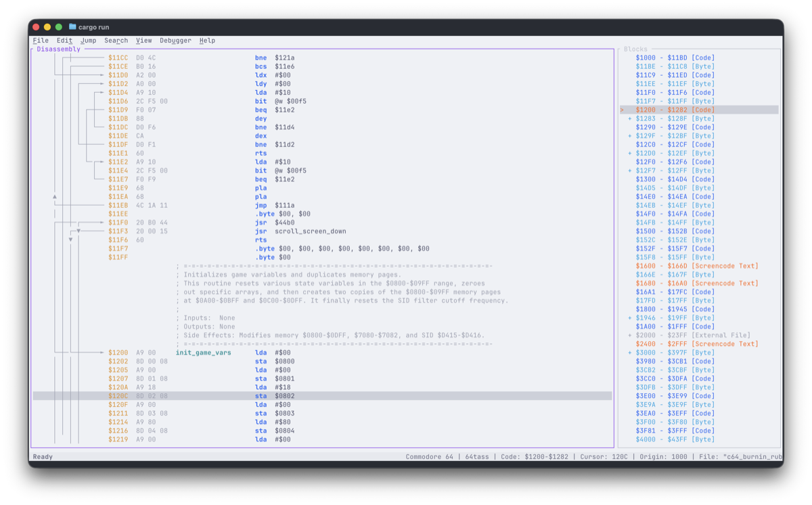Select block $1680 - $16A0 [Screencode Text]

pos(697,283)
